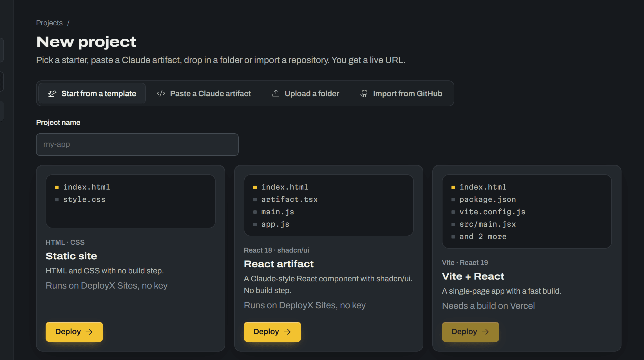Click the 'Vite · React 19' tag label
Viewport: 644px width, 360px height.
pos(465,262)
